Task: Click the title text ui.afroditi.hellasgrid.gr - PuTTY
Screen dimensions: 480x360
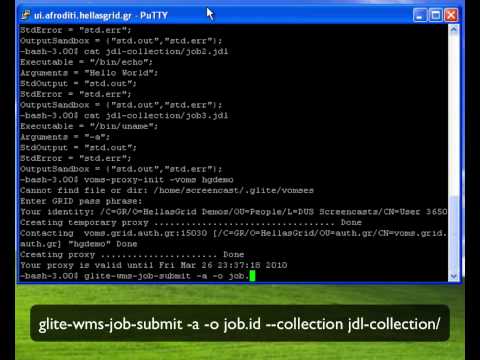Action: point(100,15)
